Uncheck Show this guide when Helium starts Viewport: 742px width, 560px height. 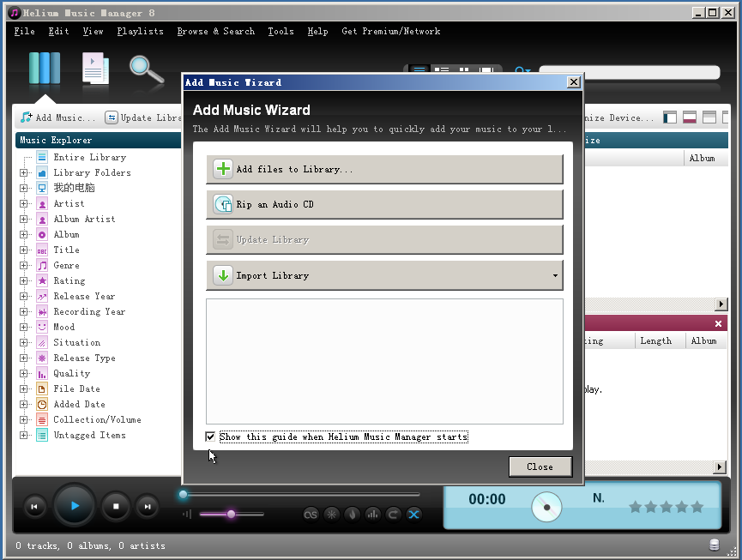point(210,437)
